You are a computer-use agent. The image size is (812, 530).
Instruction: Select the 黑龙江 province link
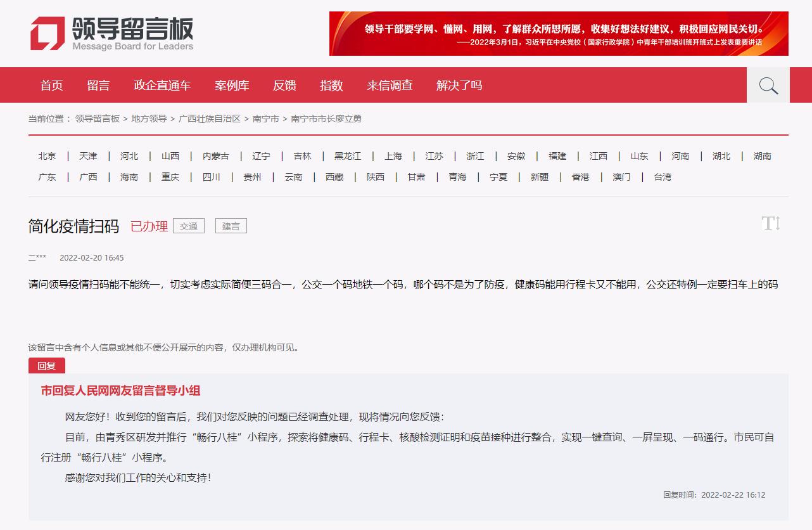(348, 156)
